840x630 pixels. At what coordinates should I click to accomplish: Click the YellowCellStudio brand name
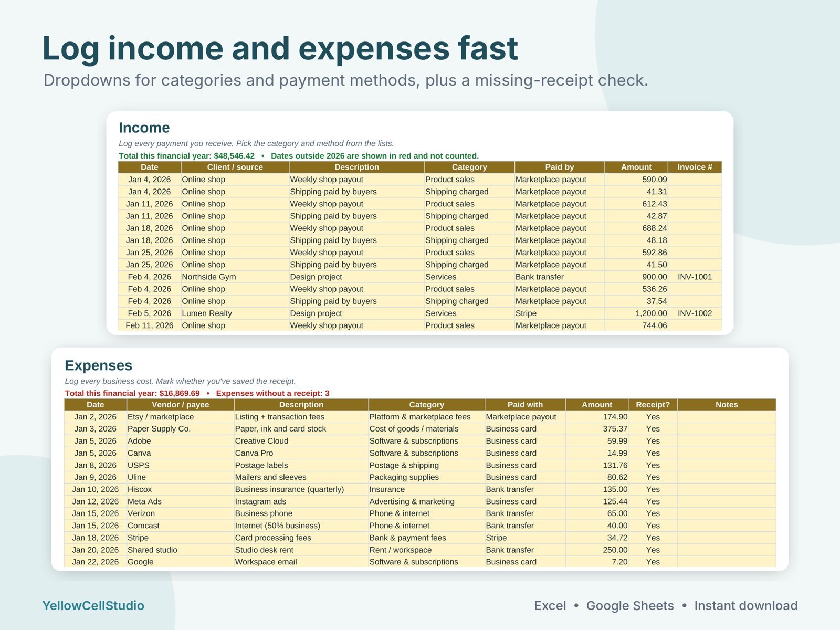pyautogui.click(x=93, y=605)
